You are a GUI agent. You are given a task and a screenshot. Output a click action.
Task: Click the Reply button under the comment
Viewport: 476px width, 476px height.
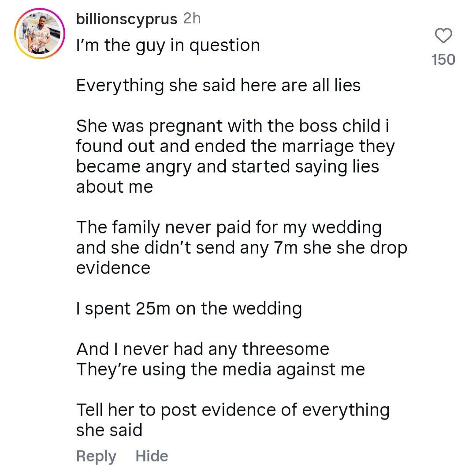click(96, 456)
